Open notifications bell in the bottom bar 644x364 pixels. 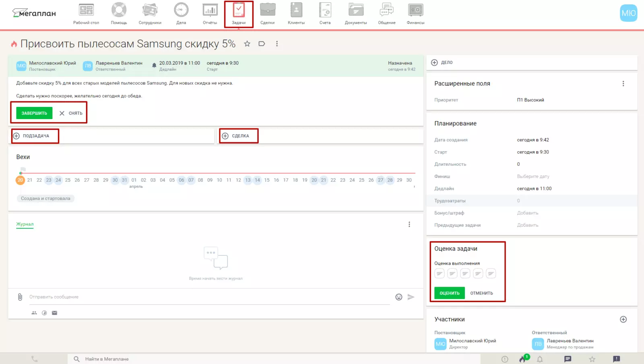[x=540, y=359]
